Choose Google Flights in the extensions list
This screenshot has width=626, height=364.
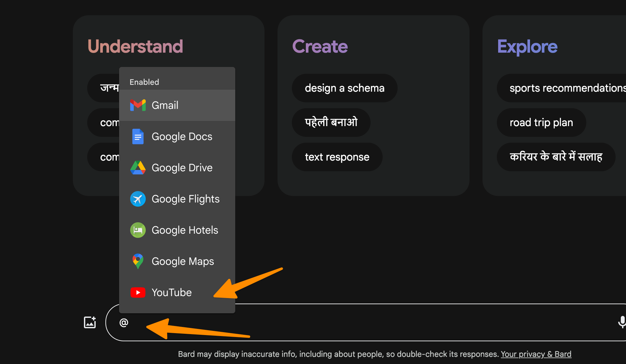[185, 199]
